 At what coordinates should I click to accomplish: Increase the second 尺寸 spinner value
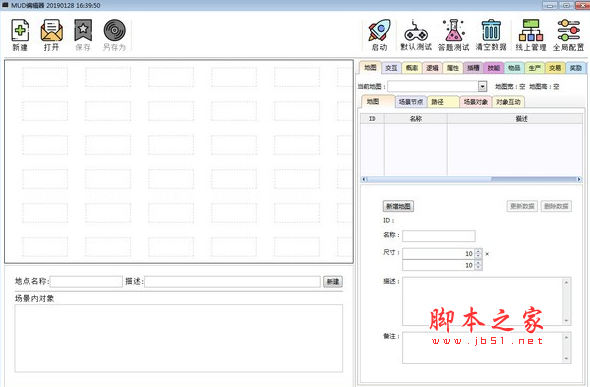point(478,263)
